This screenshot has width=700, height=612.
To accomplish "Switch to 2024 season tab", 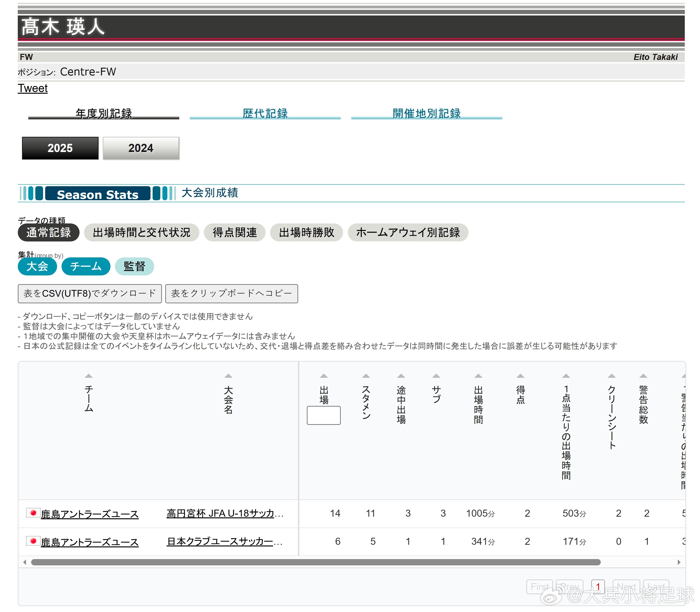I will click(x=141, y=148).
